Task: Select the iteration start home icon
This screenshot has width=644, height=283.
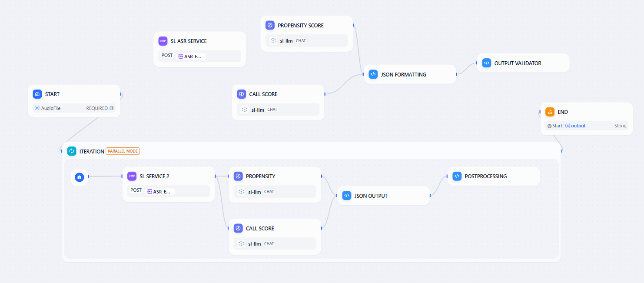Action: 79,177
